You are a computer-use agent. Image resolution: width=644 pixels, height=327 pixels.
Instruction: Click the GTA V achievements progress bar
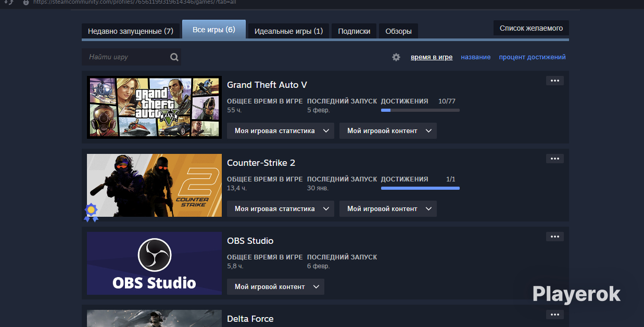point(420,110)
